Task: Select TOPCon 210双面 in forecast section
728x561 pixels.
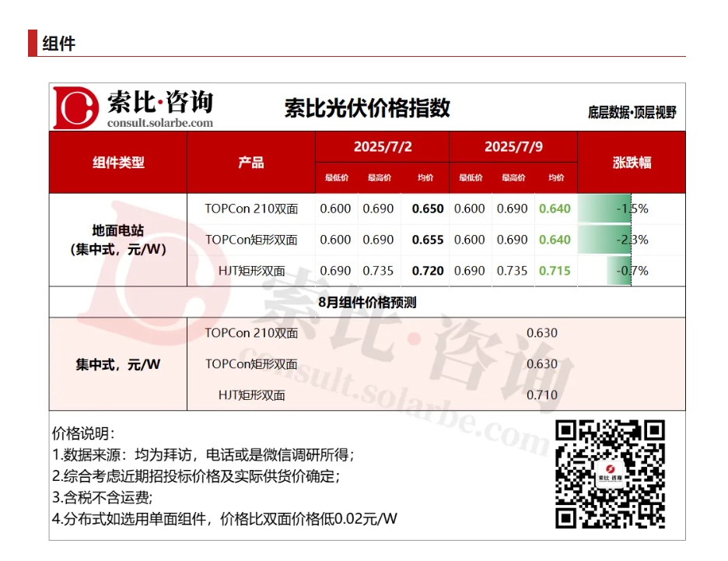Action: tap(251, 333)
